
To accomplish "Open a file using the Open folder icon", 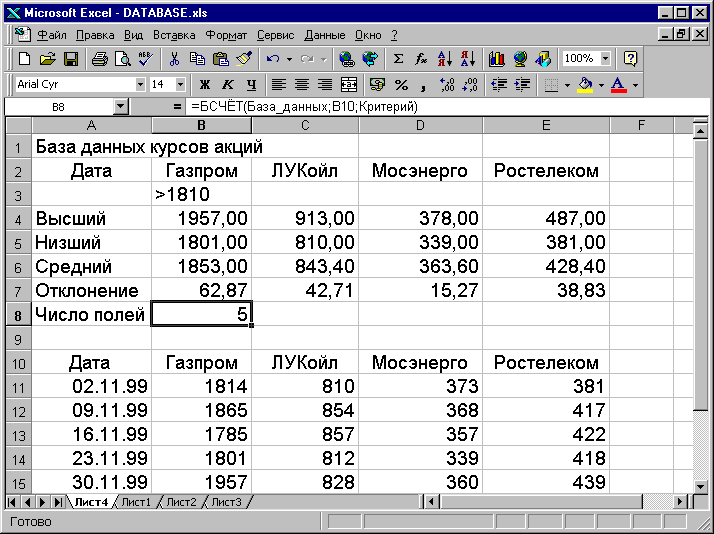I will tap(47, 59).
